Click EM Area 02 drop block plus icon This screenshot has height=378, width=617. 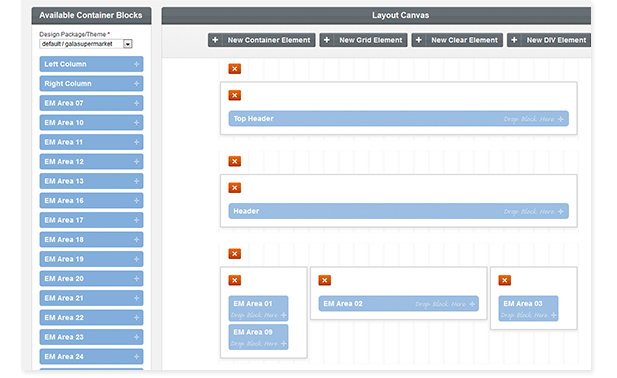pyautogui.click(x=472, y=304)
